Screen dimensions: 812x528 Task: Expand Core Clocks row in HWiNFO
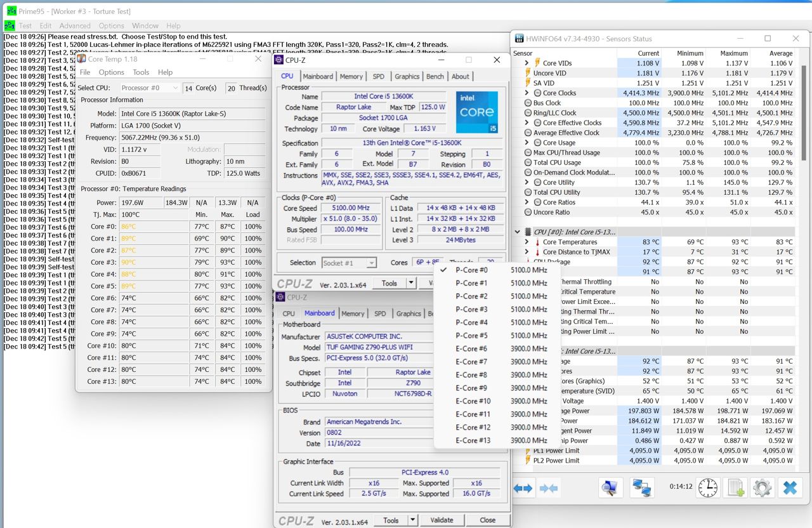(x=527, y=93)
